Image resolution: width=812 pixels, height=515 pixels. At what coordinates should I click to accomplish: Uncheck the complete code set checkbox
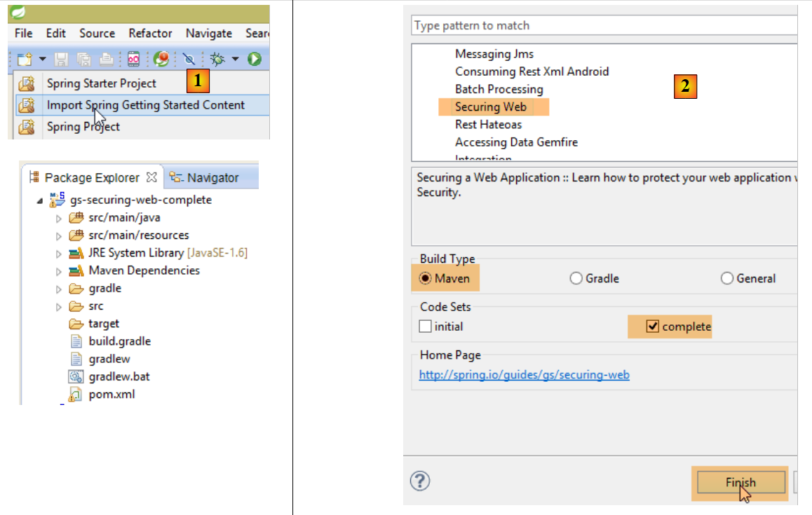(x=653, y=327)
